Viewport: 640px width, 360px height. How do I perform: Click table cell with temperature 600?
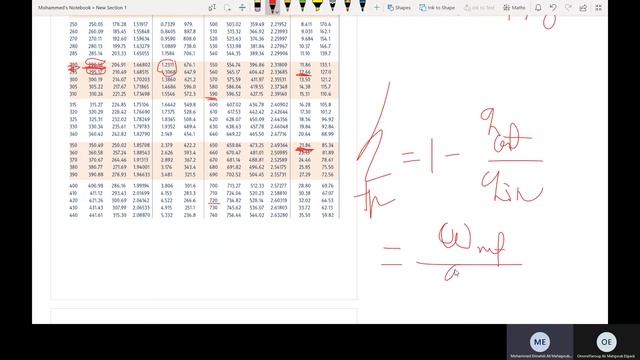tap(213, 105)
